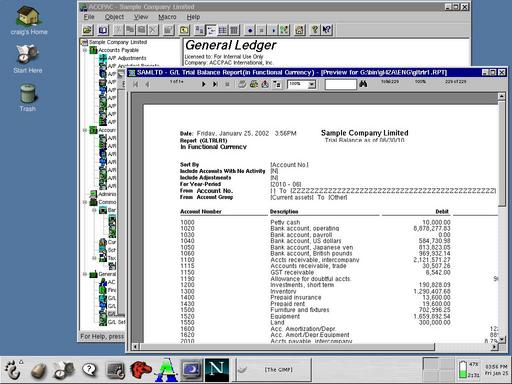Click the What's This pointer help icon
This screenshot has width=512, height=384.
pyautogui.click(x=327, y=30)
